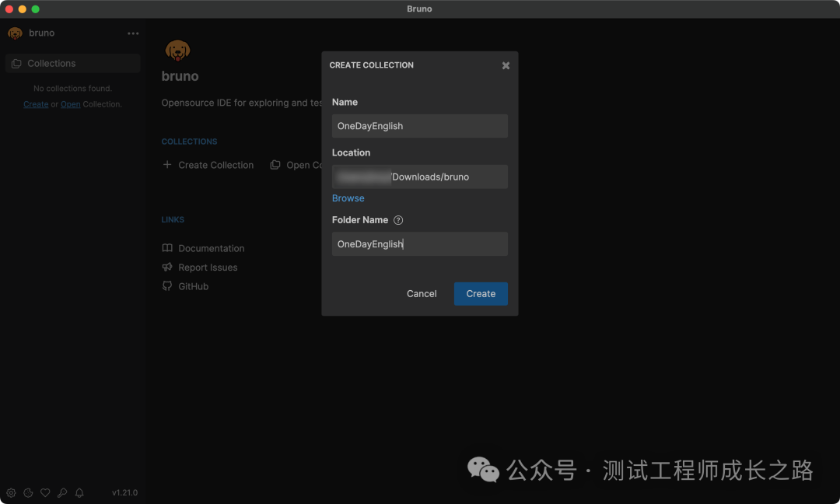
Task: Open the Documentation link
Action: (211, 248)
